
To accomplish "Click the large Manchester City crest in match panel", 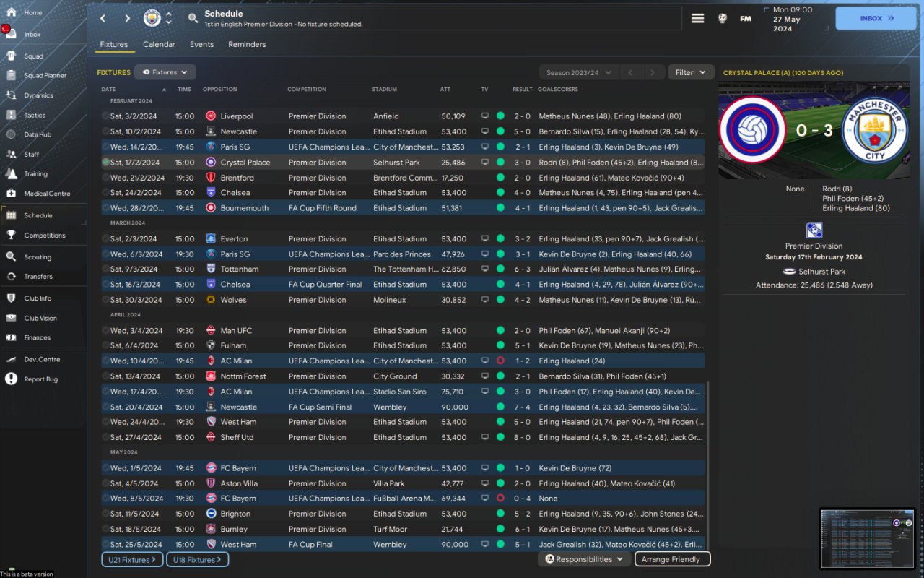I will pyautogui.click(x=876, y=129).
